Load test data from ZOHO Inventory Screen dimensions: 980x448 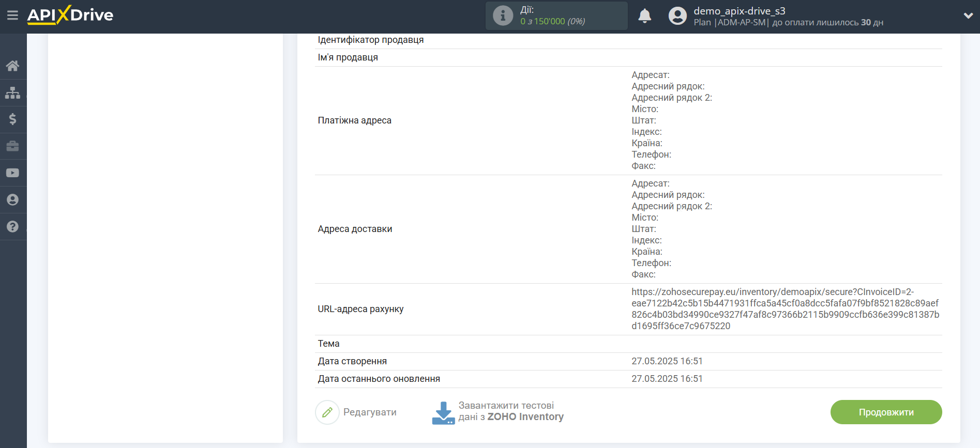510,411
